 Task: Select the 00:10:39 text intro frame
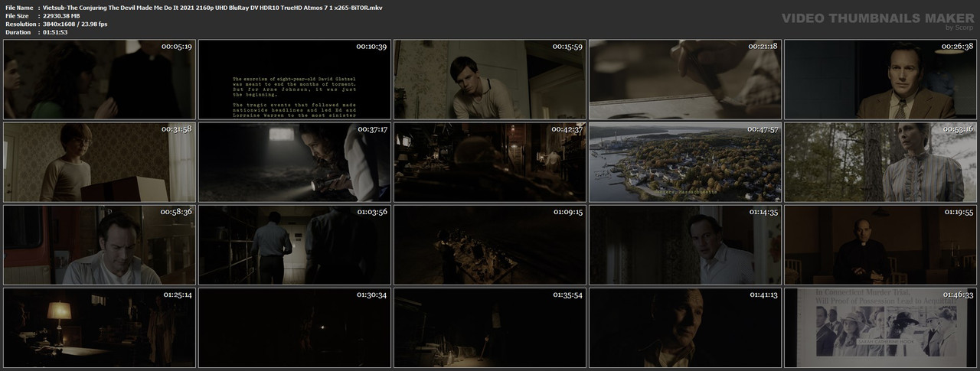[x=295, y=80]
